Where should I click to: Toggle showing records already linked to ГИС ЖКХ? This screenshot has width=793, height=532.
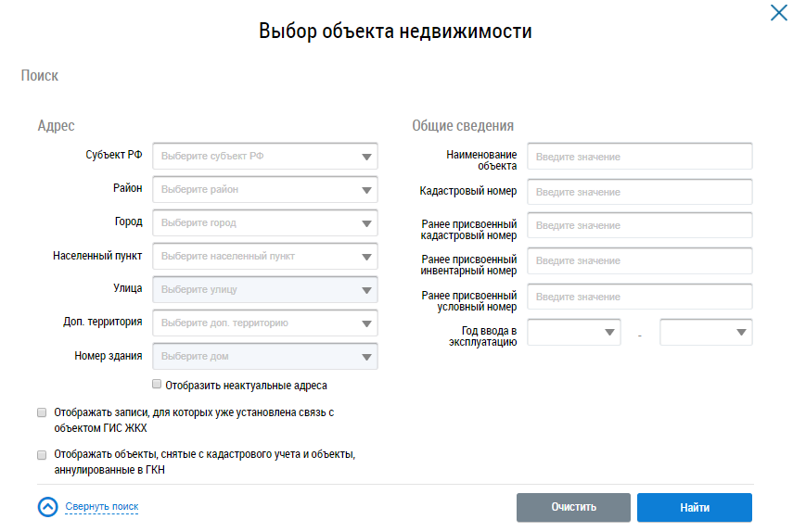(42, 412)
